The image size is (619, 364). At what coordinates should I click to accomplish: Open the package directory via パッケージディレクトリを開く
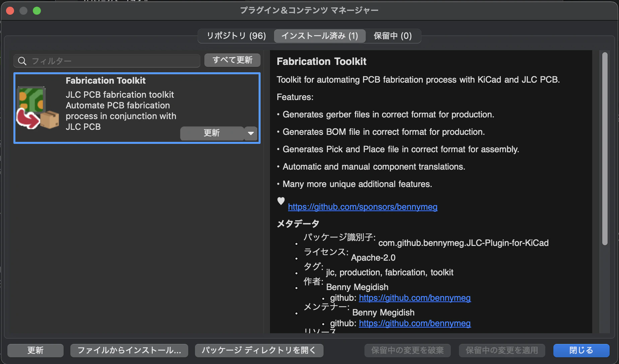click(259, 350)
